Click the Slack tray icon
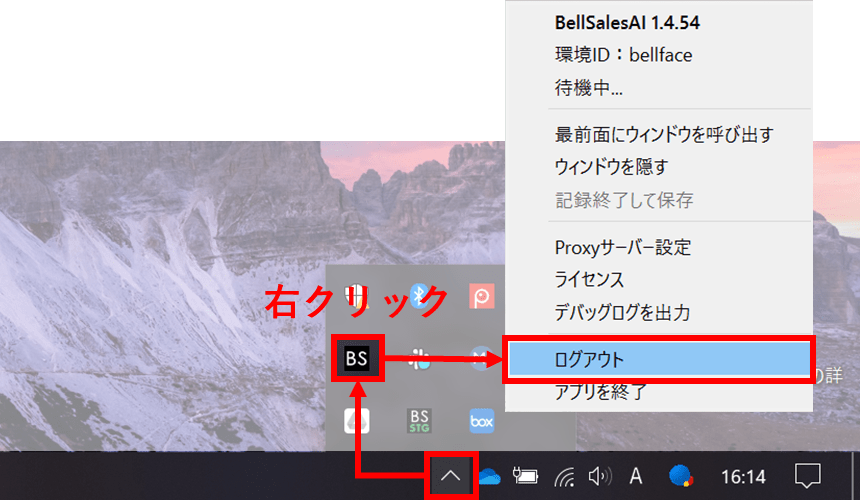 point(420,359)
